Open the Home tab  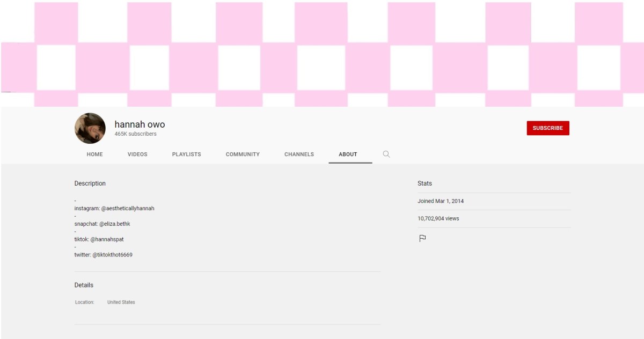pos(94,154)
